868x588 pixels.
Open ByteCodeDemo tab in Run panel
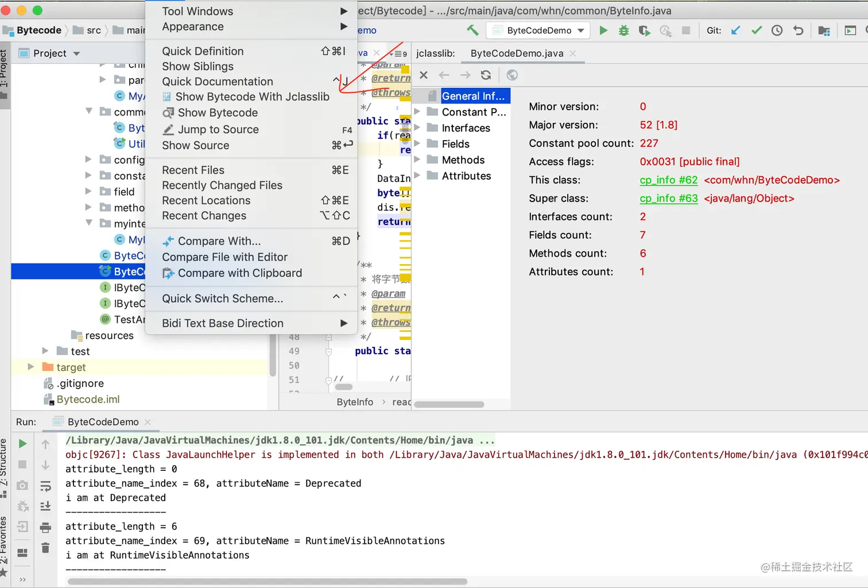[103, 422]
